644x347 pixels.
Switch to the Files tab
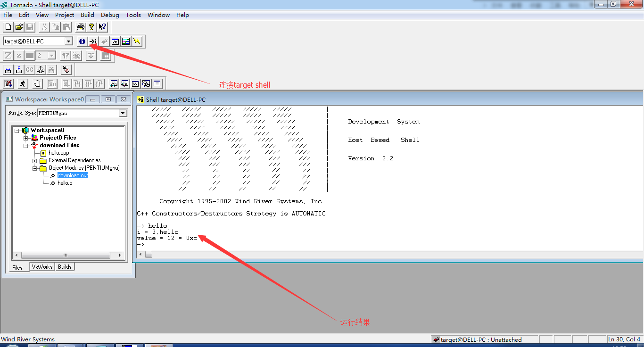tap(17, 267)
